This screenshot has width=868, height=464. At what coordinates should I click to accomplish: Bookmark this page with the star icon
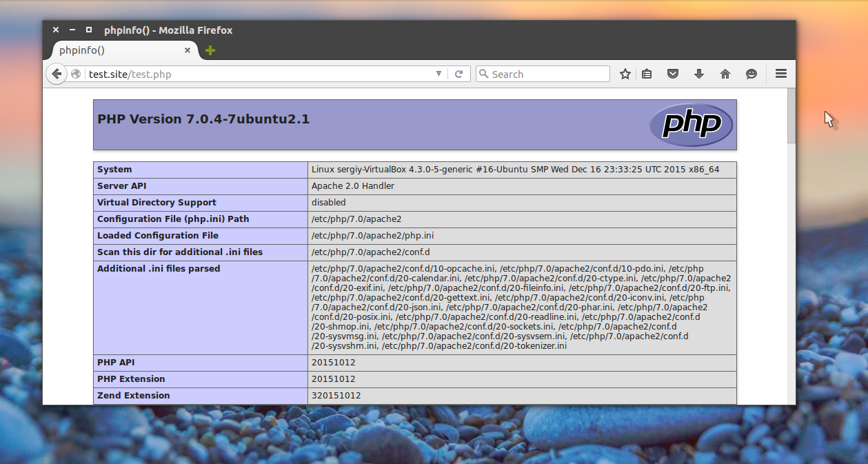[625, 74]
